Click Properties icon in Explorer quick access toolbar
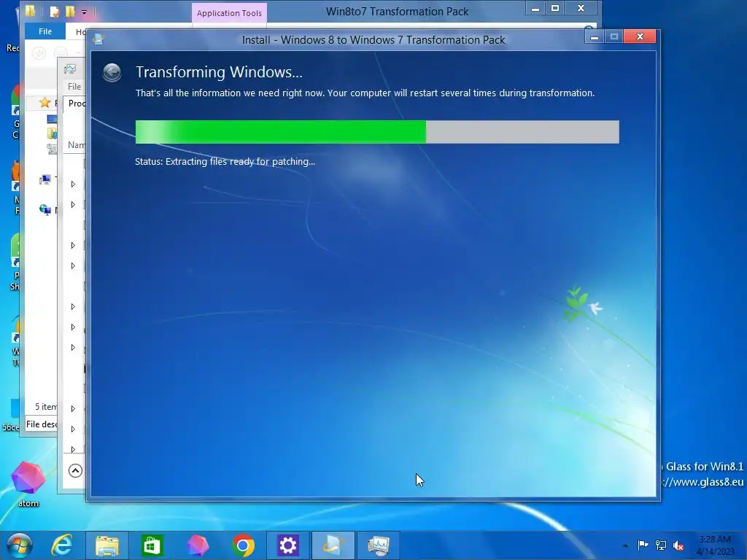Image resolution: width=747 pixels, height=560 pixels. tap(55, 11)
